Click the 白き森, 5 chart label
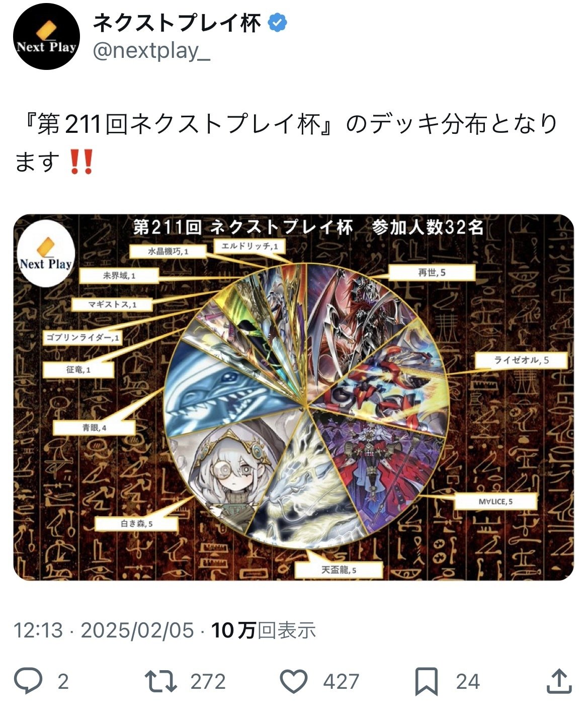This screenshot has height=723, width=588. 136,523
